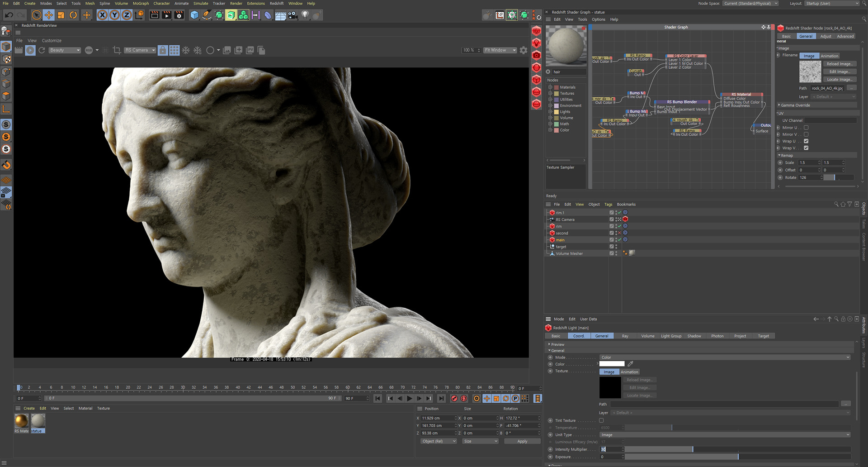Open Edit Render Settings icon
This screenshot has height=467, width=868.
pos(179,15)
